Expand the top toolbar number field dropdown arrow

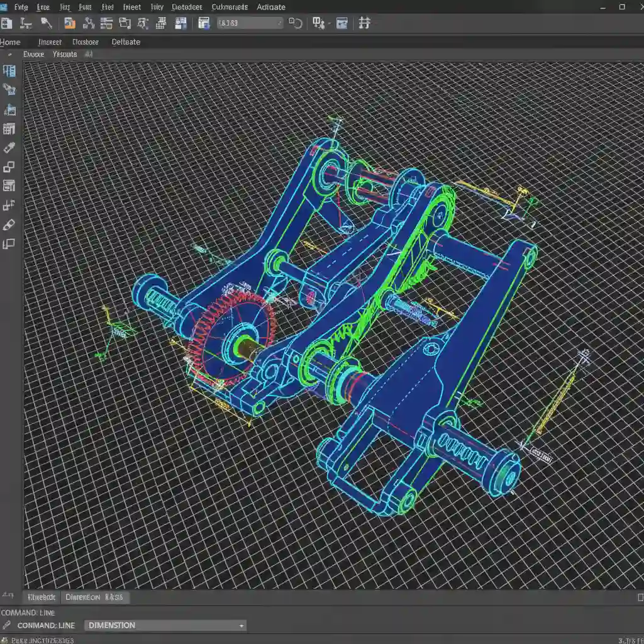tap(280, 23)
